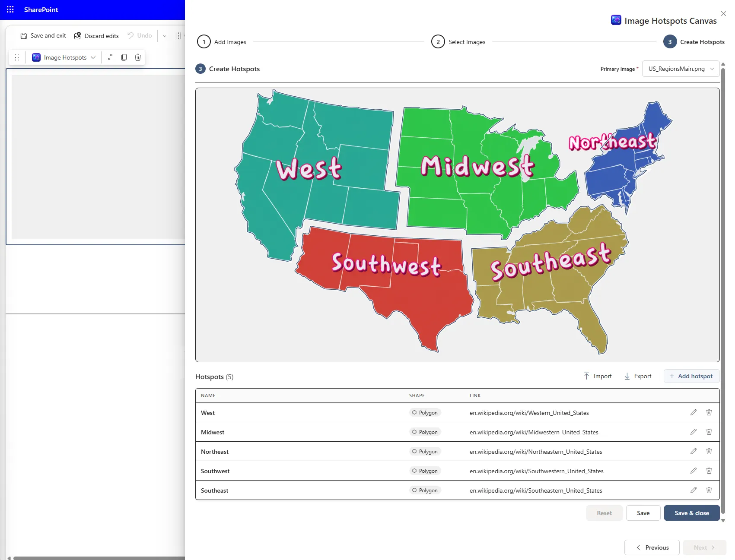
Task: Click Save and exit in toolbar
Action: (43, 36)
